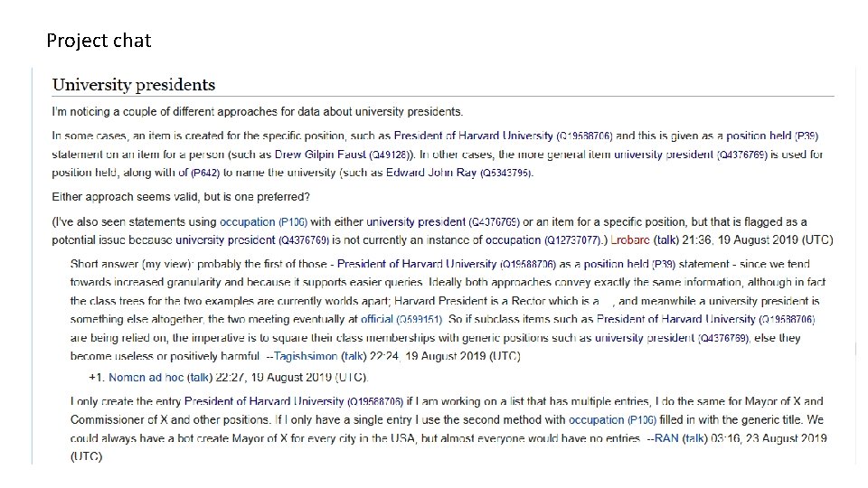This screenshot has height=488, width=868.
Task: Open the official (Q599151) link
Action: (x=401, y=319)
